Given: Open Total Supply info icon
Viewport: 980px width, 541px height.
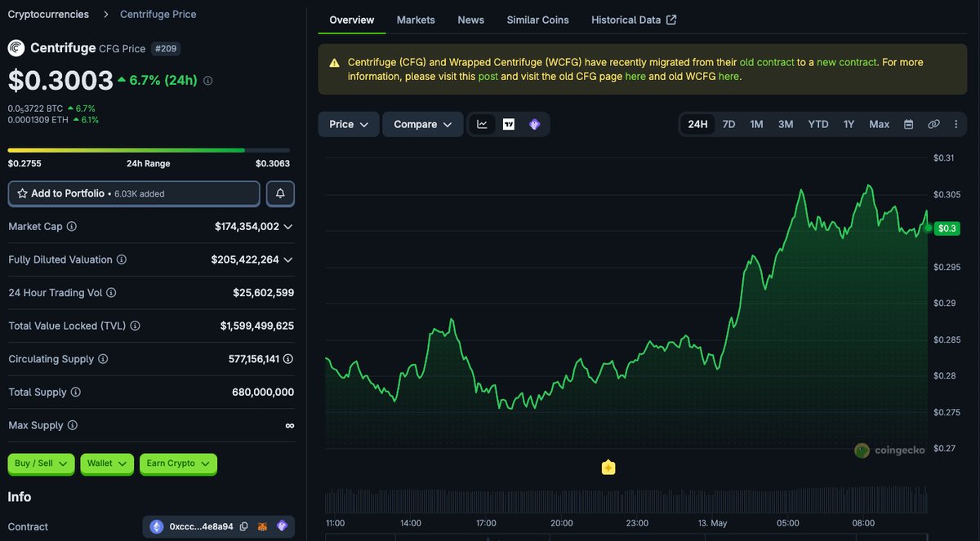Looking at the screenshot, I should [76, 392].
